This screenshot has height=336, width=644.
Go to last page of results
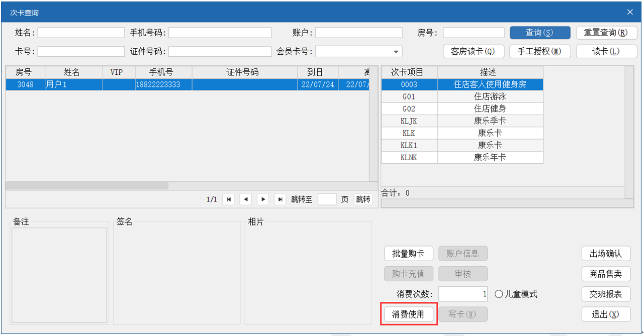(280, 199)
